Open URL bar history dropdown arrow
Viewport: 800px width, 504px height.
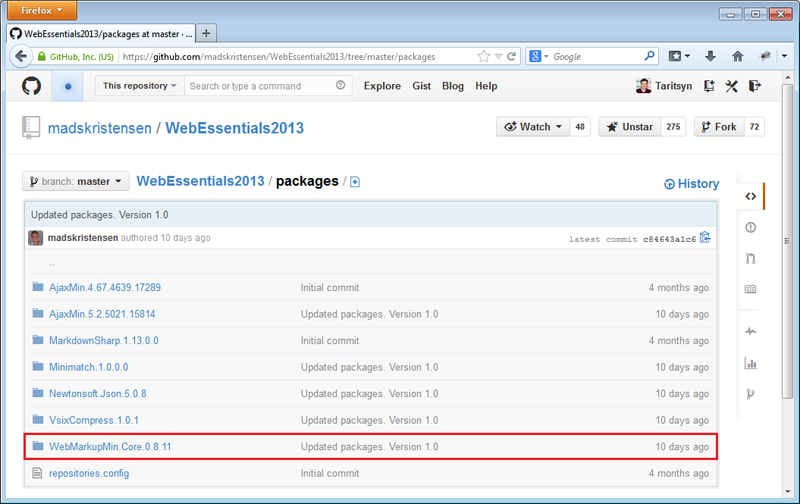pos(498,56)
